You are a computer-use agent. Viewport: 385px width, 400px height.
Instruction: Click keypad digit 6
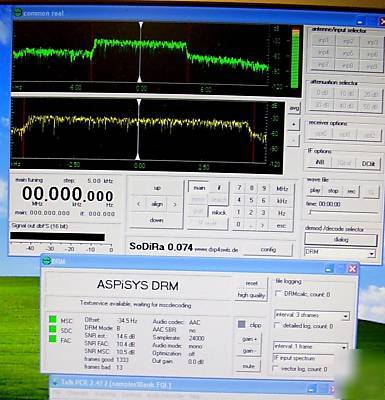pos(264,200)
